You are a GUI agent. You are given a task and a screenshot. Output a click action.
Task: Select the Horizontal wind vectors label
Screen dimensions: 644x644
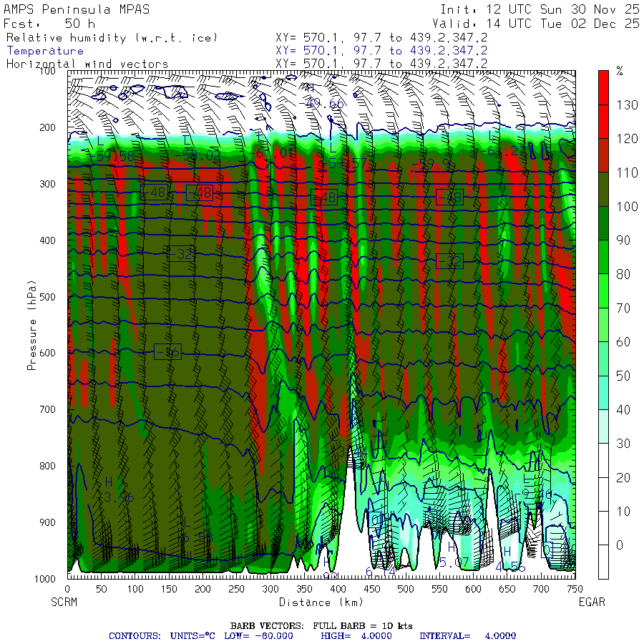[x=87, y=64]
